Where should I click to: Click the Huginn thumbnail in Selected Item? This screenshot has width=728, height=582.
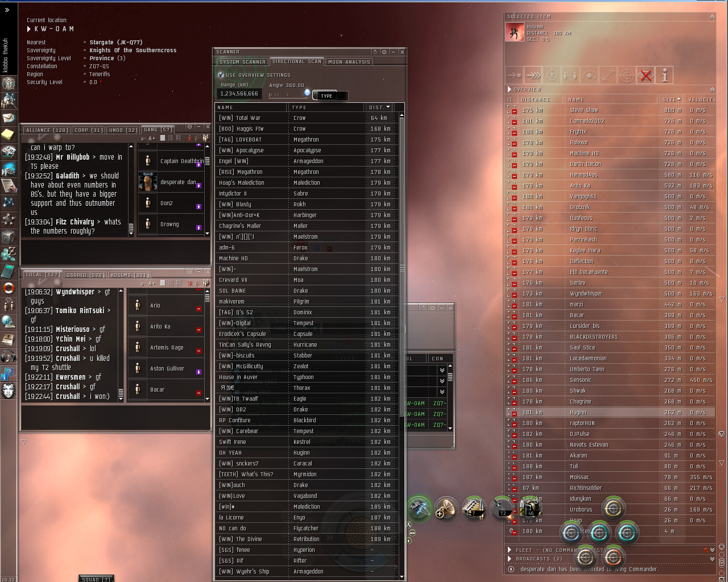coord(515,32)
